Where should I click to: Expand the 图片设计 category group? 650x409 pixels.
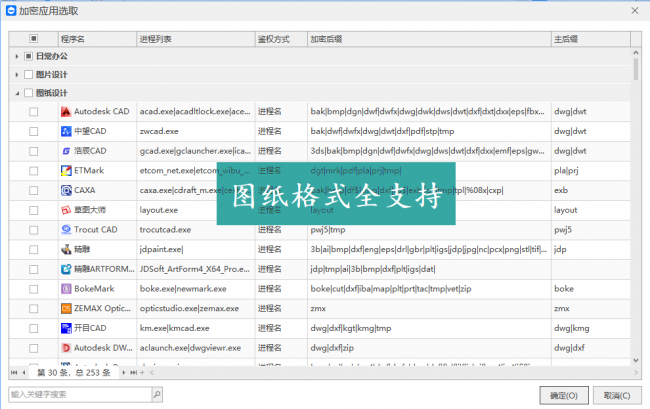(x=17, y=75)
